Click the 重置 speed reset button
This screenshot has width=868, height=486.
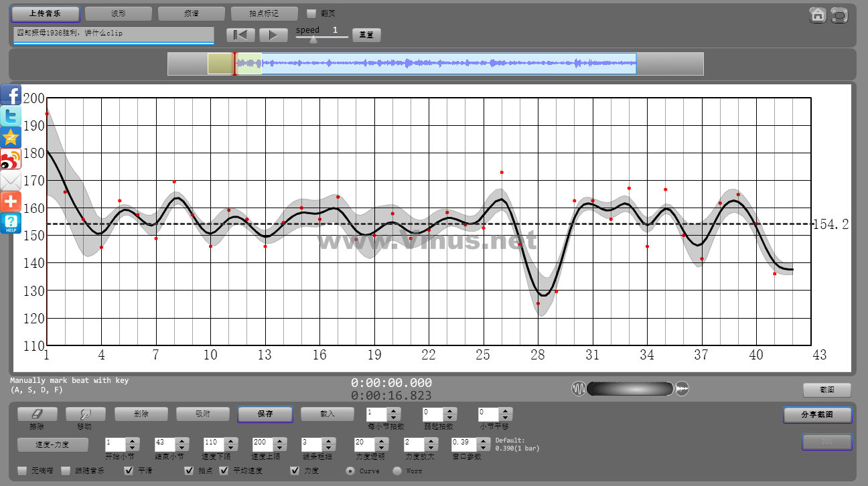(366, 35)
